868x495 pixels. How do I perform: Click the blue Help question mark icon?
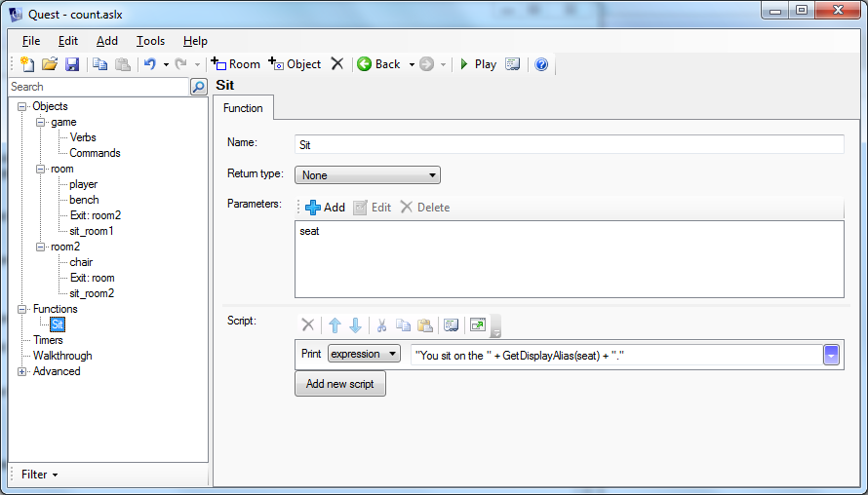[541, 64]
